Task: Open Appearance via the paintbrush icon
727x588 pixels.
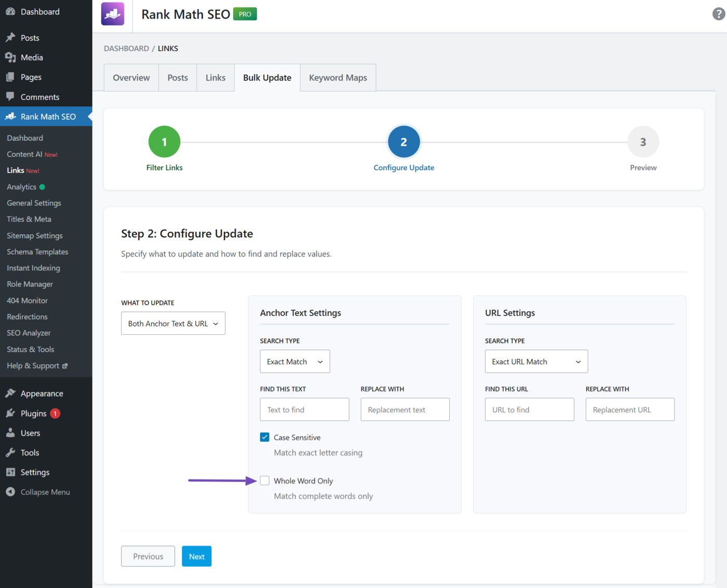Action: (x=10, y=393)
